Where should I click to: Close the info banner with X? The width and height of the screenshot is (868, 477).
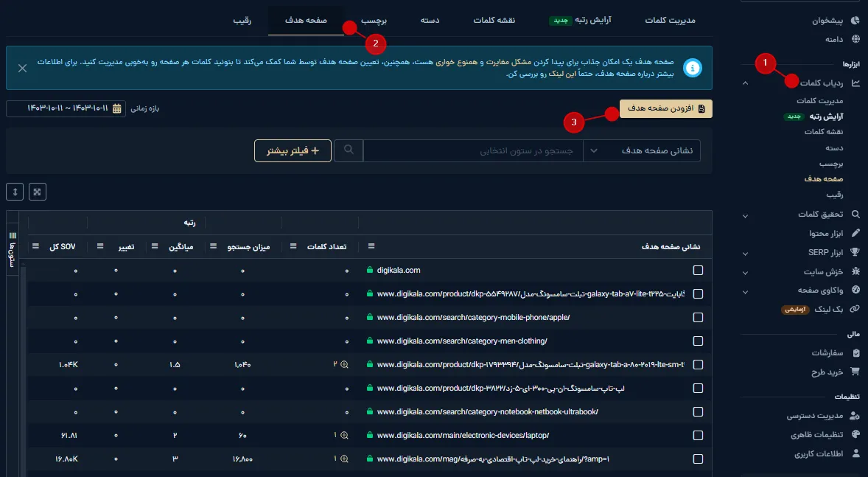22,68
